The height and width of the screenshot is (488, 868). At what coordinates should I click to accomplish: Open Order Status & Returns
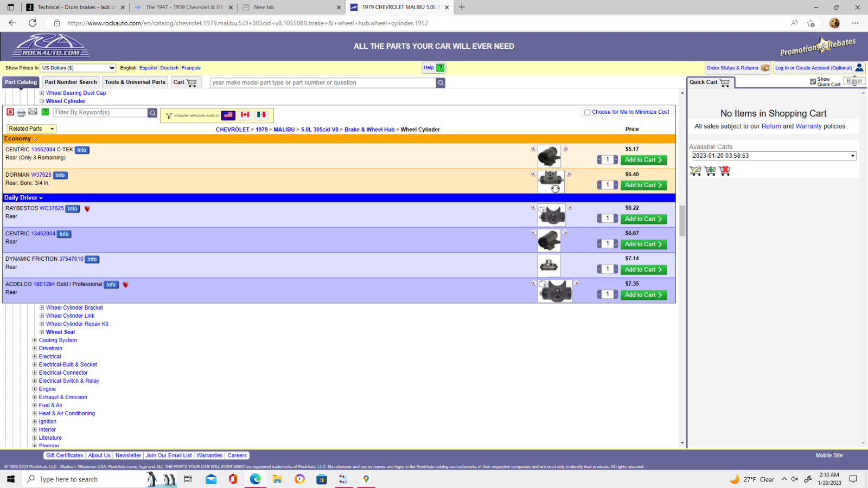tap(738, 68)
